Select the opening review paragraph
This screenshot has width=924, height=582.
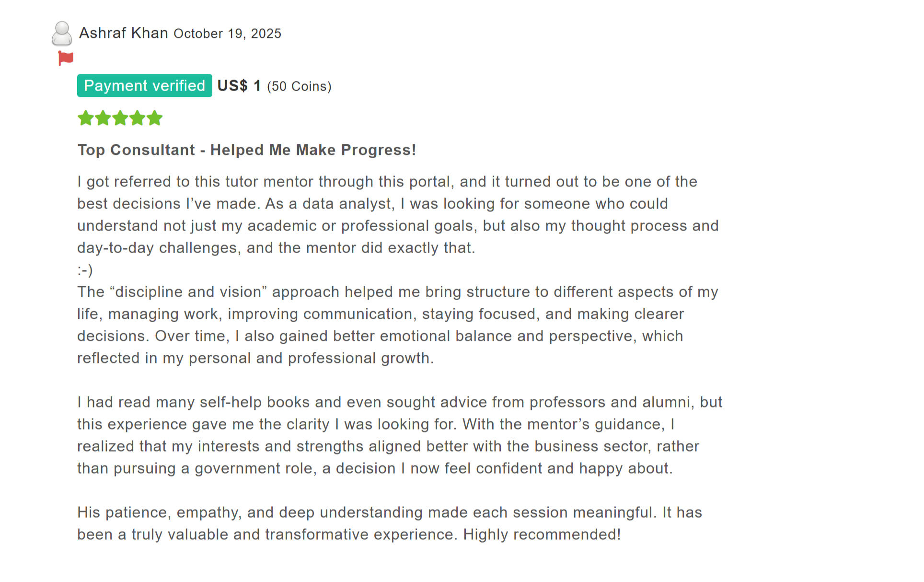click(397, 214)
